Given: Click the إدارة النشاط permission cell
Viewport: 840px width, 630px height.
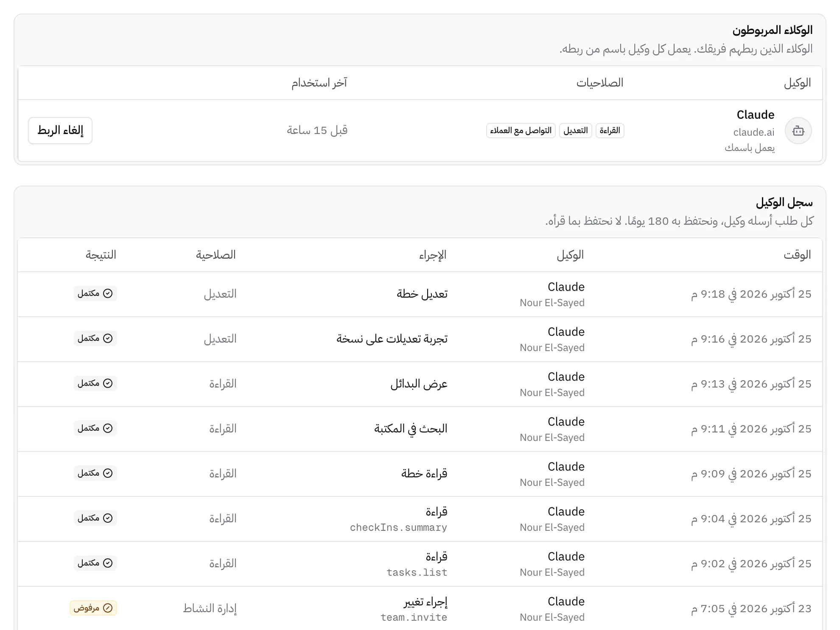Looking at the screenshot, I should tap(210, 609).
